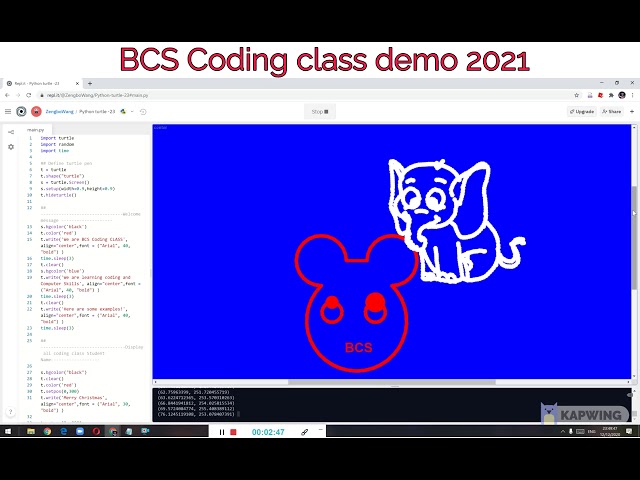The height and width of the screenshot is (480, 640).
Task: Open Opera from the taskbar
Action: coord(96,431)
